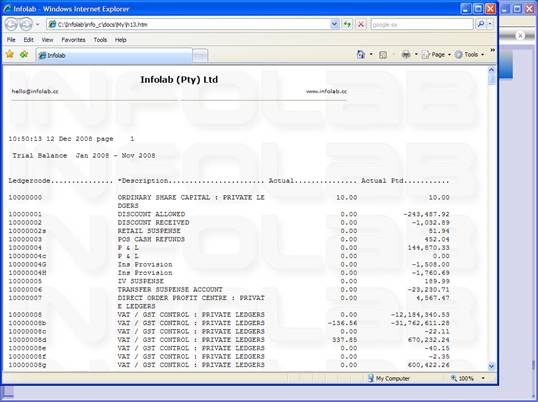
Task: Click value 144,870.33
Action: [429, 248]
